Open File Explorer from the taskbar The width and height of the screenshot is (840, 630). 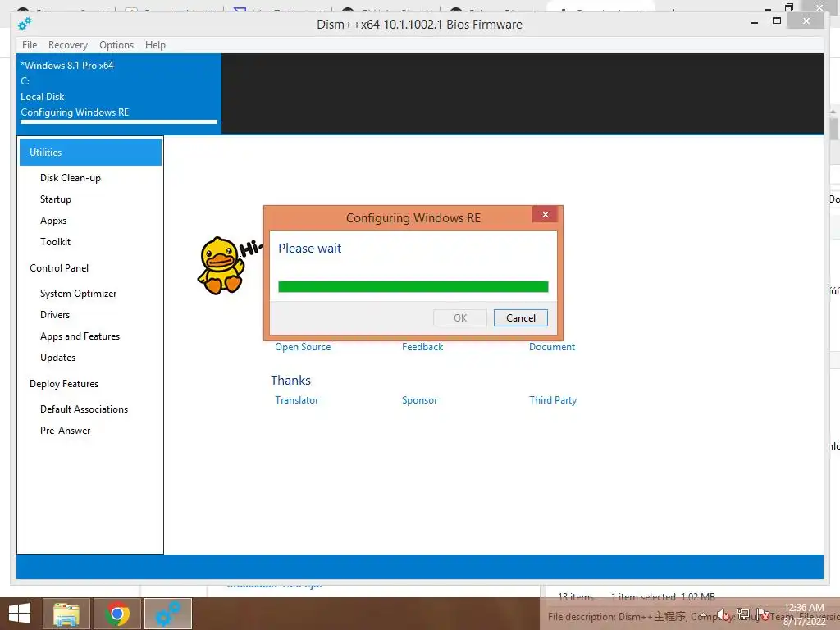coord(66,614)
